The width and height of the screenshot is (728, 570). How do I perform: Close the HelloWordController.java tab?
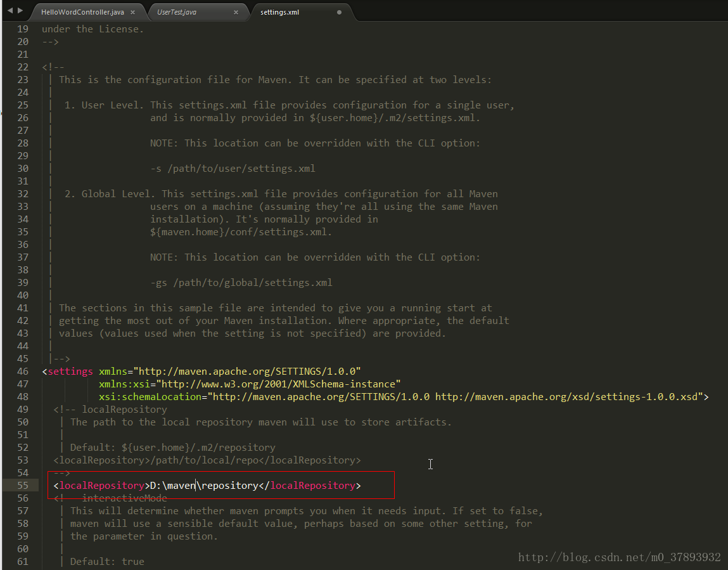(x=133, y=13)
